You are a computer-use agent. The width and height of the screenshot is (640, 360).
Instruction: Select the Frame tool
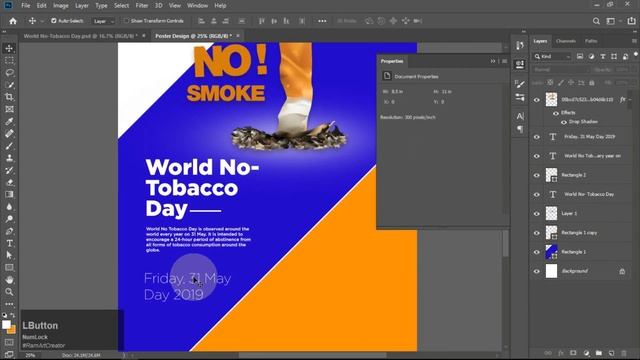[x=9, y=109]
